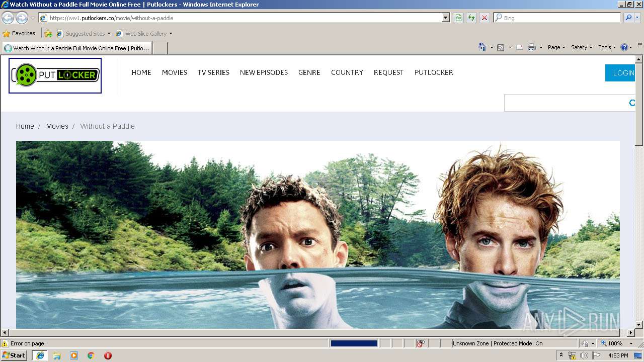Click the Bing search box
644x362 pixels.
pos(557,18)
